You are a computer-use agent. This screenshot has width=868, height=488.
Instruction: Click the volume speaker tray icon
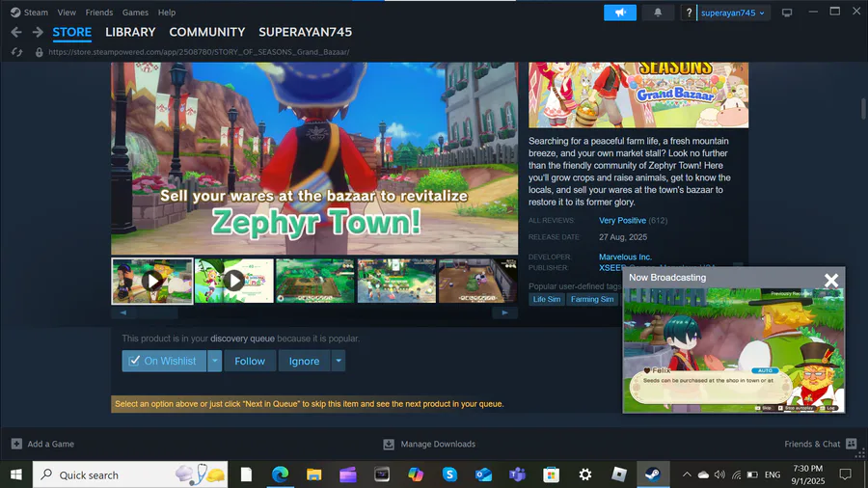click(719, 474)
